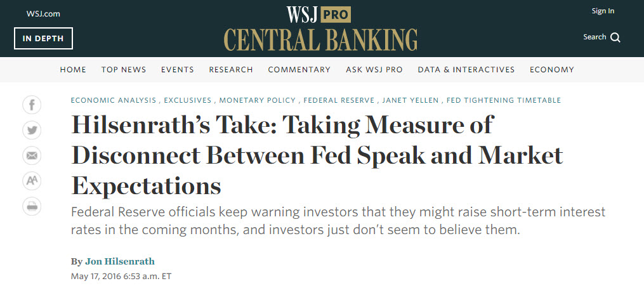Open Commentary from the nav bar

coord(299,70)
